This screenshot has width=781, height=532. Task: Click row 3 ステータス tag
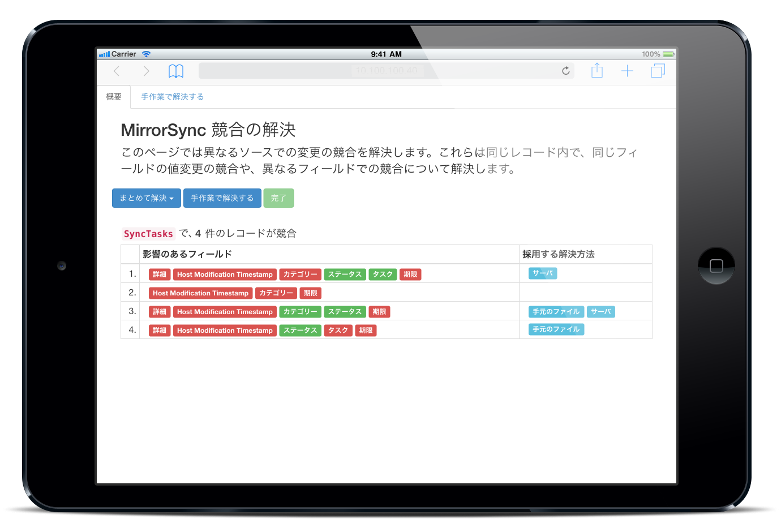coord(345,312)
